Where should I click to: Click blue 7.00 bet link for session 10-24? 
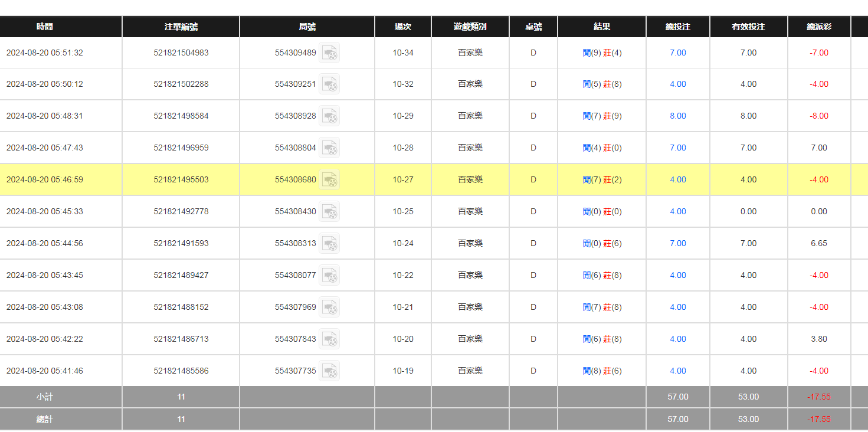point(677,244)
